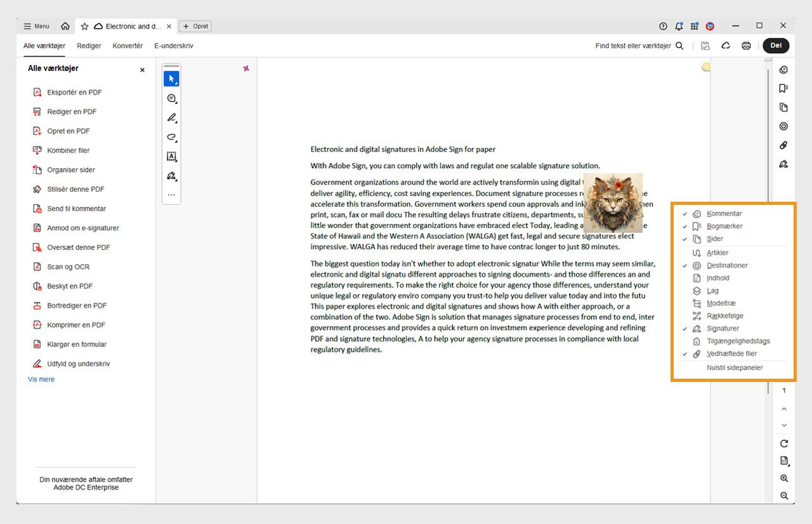
Task: Click the Del button
Action: (x=776, y=46)
